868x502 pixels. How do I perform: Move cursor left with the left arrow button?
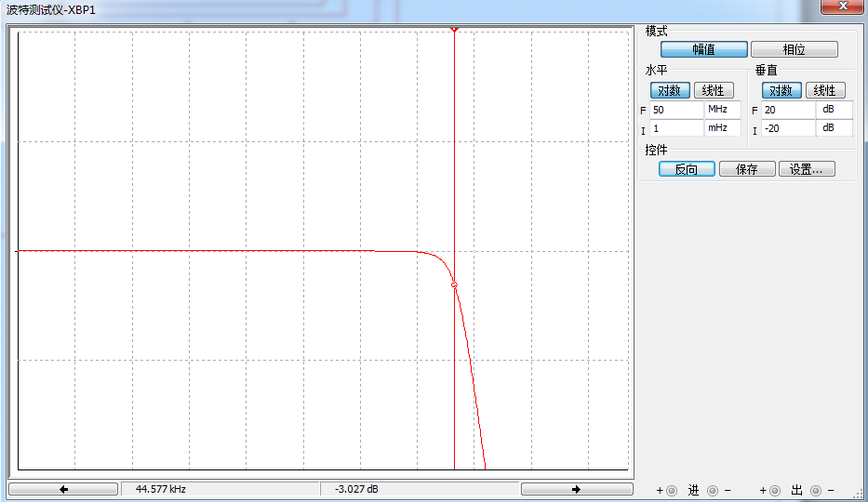point(63,489)
